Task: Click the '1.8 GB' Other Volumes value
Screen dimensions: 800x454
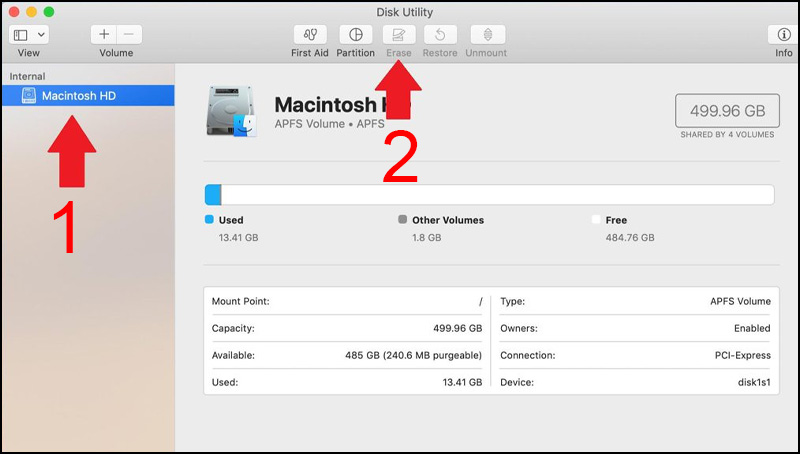Action: (427, 238)
